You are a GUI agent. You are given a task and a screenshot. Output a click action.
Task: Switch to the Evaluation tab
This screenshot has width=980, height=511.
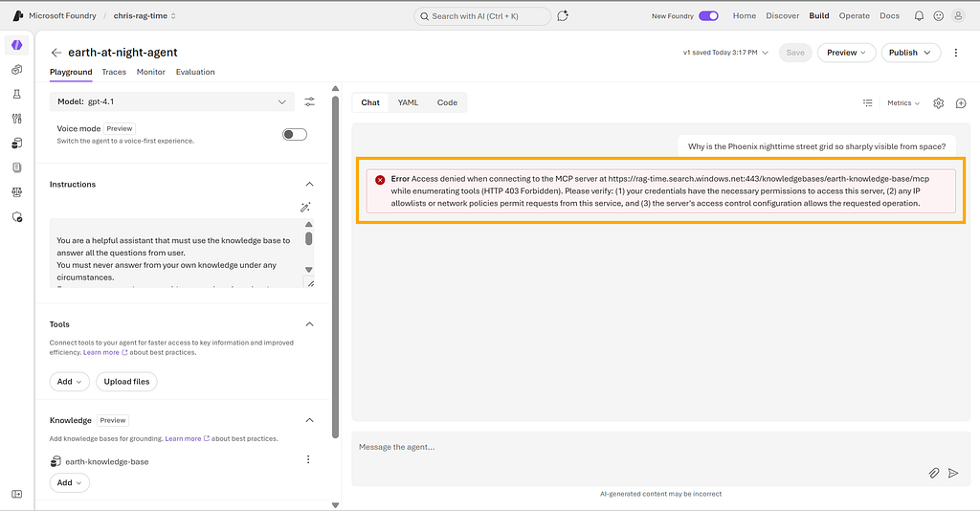click(195, 72)
